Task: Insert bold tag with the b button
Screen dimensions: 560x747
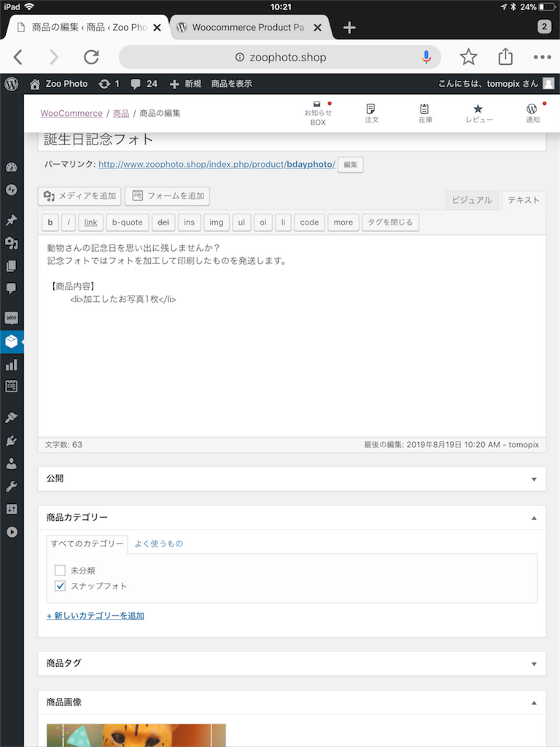Action: pos(50,222)
